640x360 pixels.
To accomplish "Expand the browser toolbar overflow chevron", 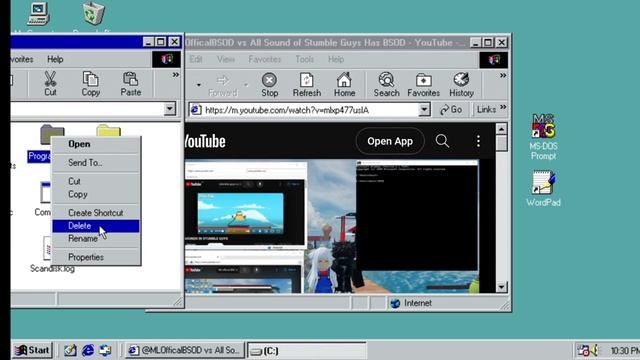I will [503, 76].
